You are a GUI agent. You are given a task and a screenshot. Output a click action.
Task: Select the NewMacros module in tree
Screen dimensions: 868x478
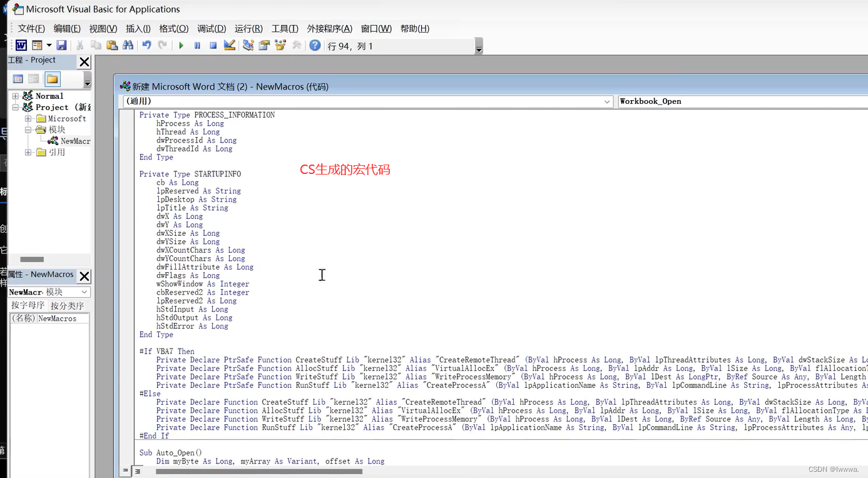point(75,141)
